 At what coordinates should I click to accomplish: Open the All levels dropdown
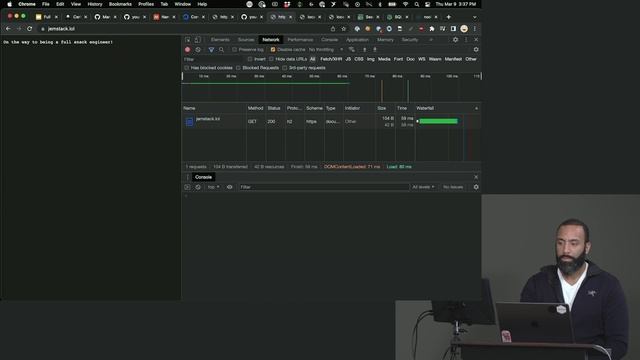click(423, 187)
